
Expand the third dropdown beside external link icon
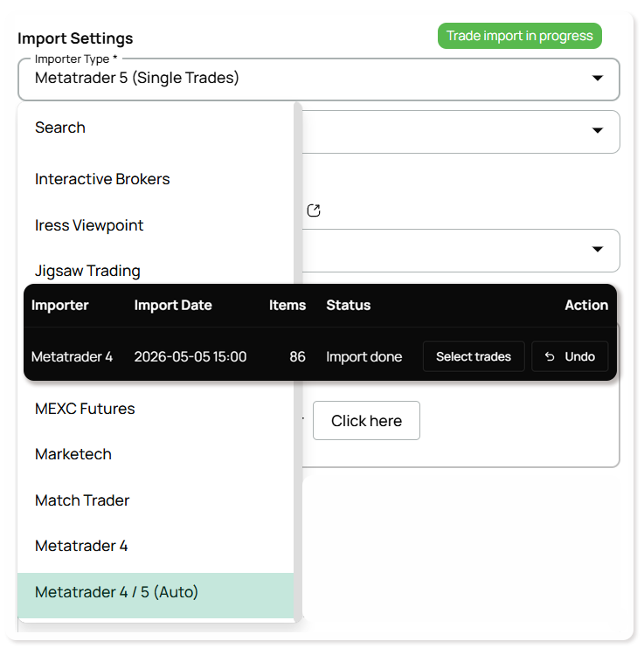coord(597,249)
